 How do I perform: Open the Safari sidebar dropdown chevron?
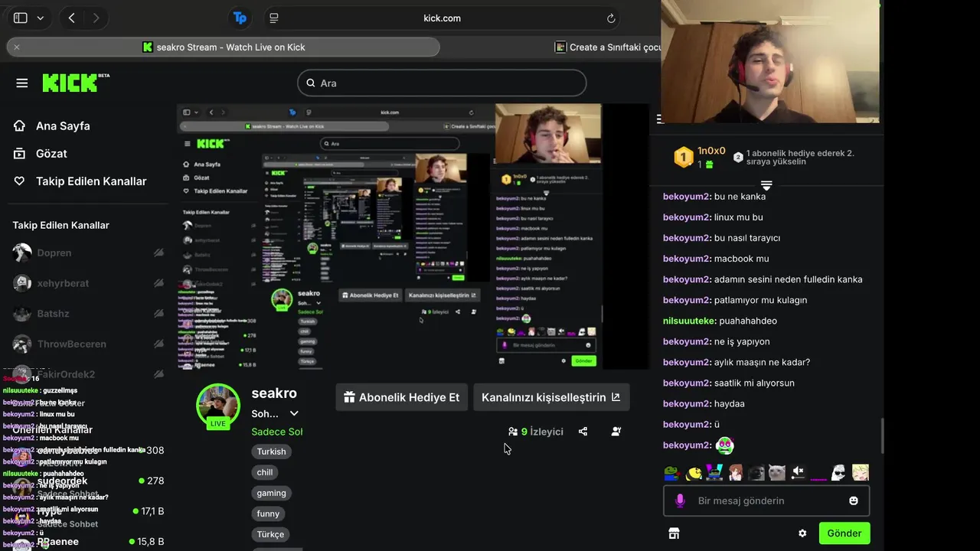tap(41, 18)
